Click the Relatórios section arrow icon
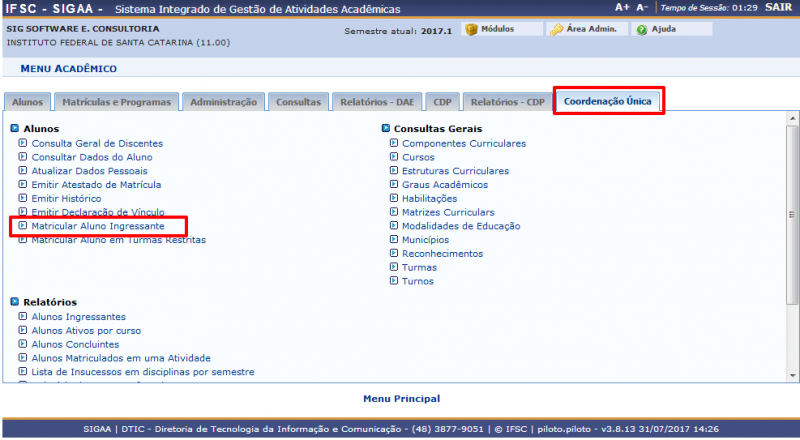This screenshot has width=800, height=440. [15, 302]
